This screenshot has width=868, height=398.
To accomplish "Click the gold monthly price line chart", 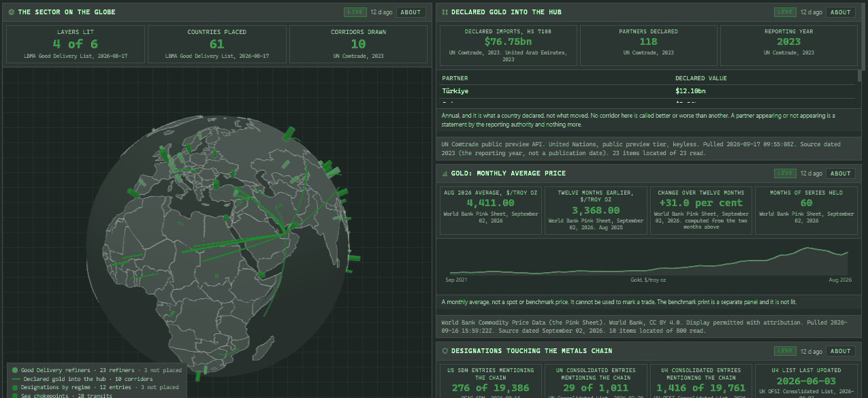I will [647, 261].
